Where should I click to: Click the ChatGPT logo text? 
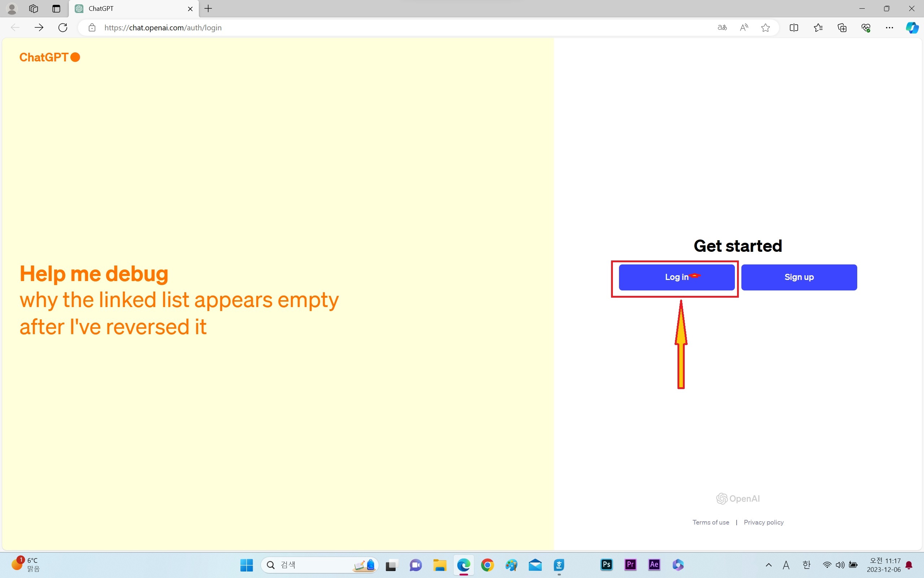pyautogui.click(x=50, y=57)
